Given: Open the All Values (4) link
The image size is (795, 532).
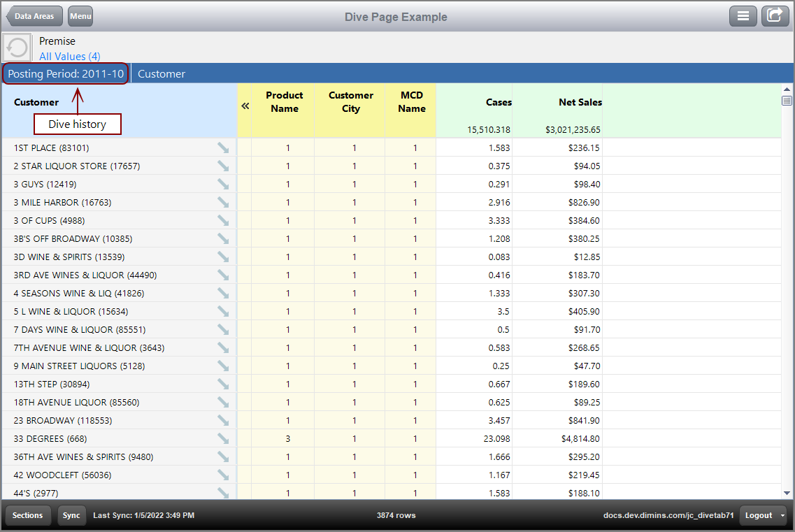Looking at the screenshot, I should [70, 57].
